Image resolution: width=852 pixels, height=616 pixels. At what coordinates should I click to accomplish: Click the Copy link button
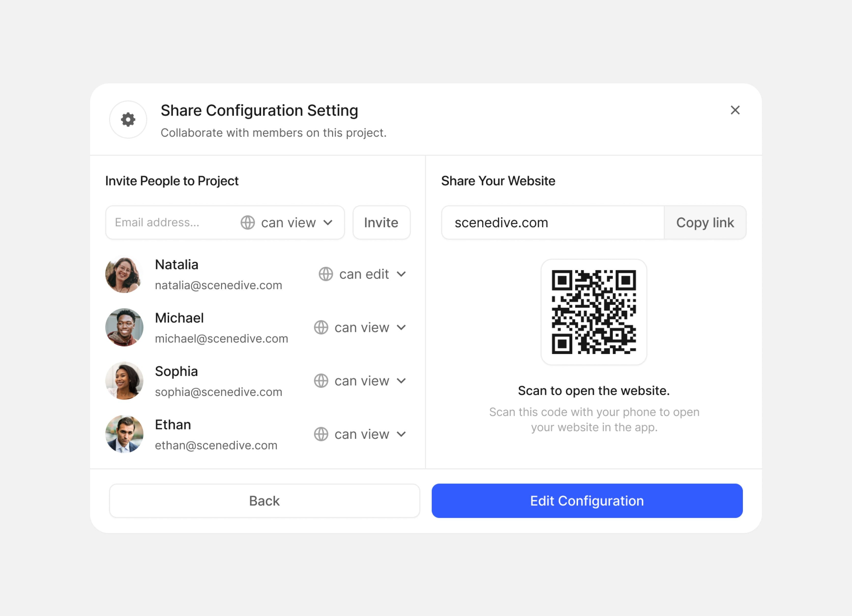tap(705, 222)
